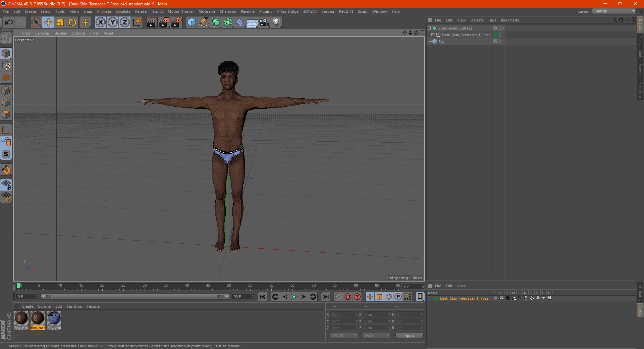
Task: Select the Sky object in Object Manager
Action: tap(441, 42)
